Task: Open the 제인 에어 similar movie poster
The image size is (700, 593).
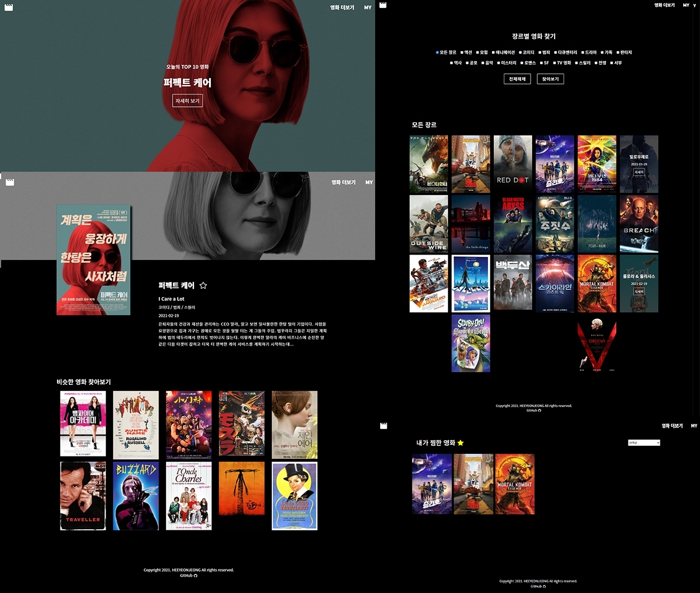Action: tap(295, 425)
